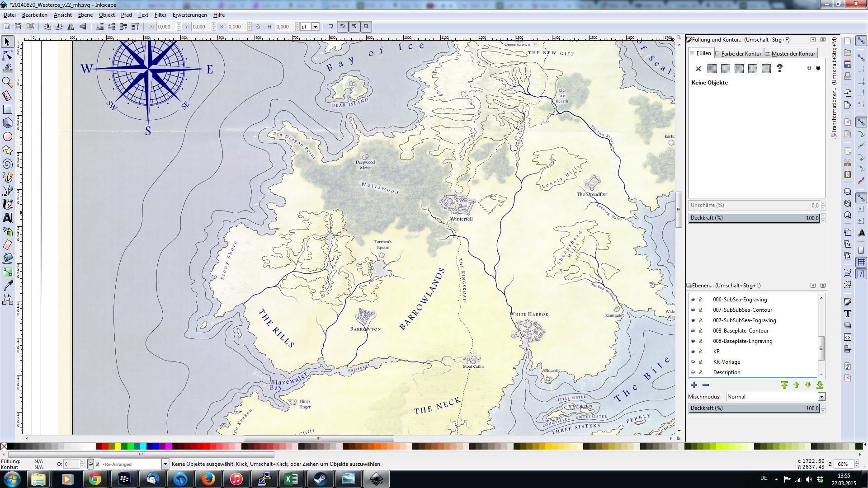Open the Pfad menu
The height and width of the screenshot is (488, 868).
[126, 15]
